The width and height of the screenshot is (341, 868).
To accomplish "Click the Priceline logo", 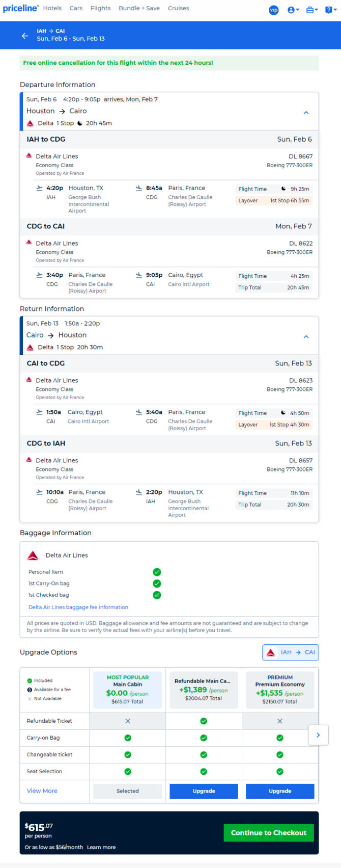I will point(20,8).
